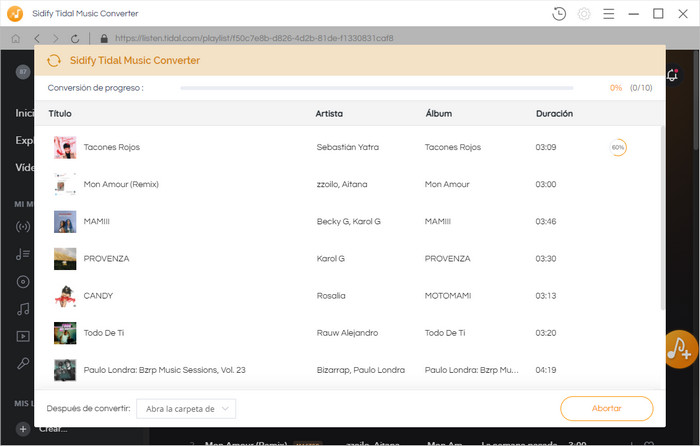Screen dimensions: 700x446
Task: Open the artists microphone sidebar icon
Action: [x=23, y=363]
